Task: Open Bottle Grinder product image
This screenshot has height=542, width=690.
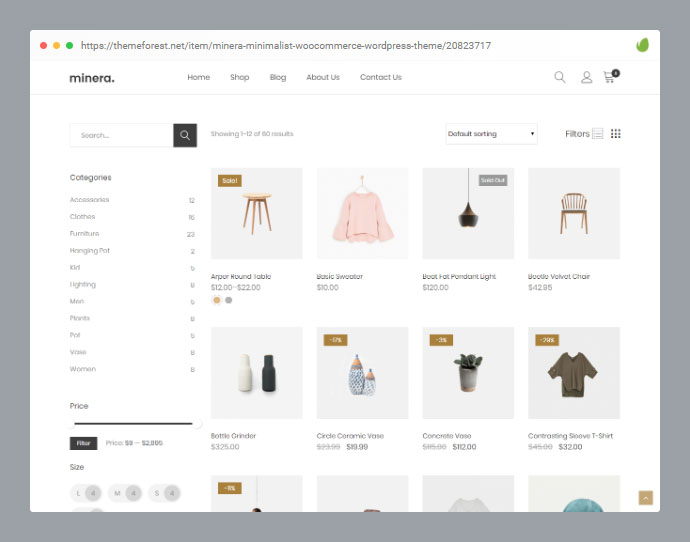Action: 257,373
